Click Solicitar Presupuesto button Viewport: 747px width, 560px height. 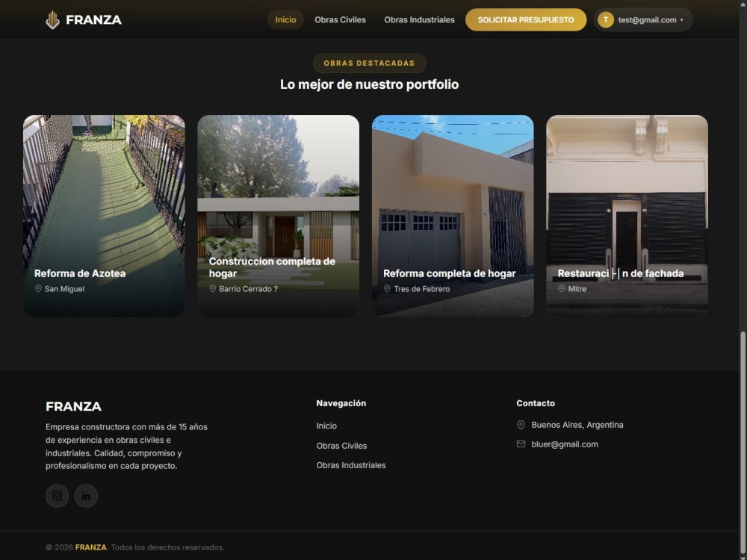(525, 19)
